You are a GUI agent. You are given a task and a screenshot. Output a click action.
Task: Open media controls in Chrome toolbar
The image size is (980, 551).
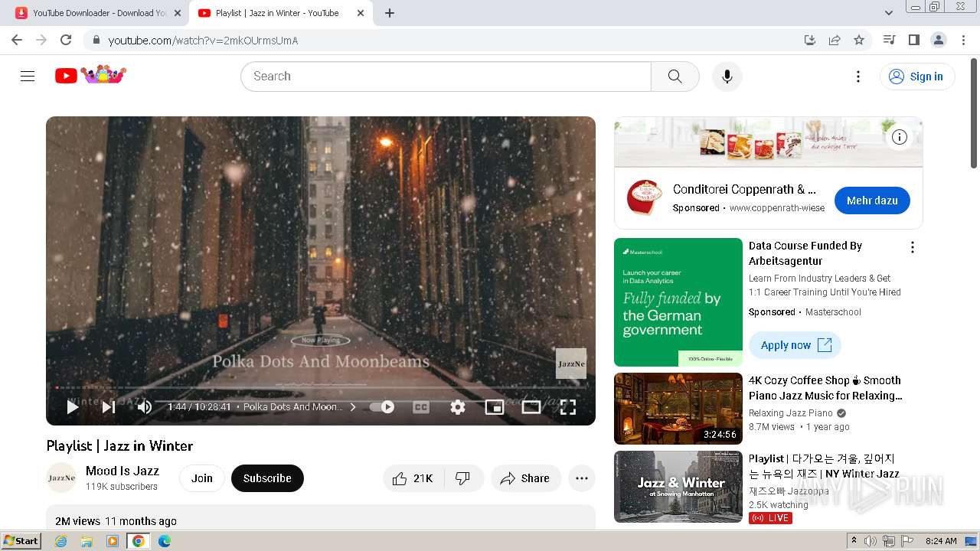pyautogui.click(x=889, y=40)
